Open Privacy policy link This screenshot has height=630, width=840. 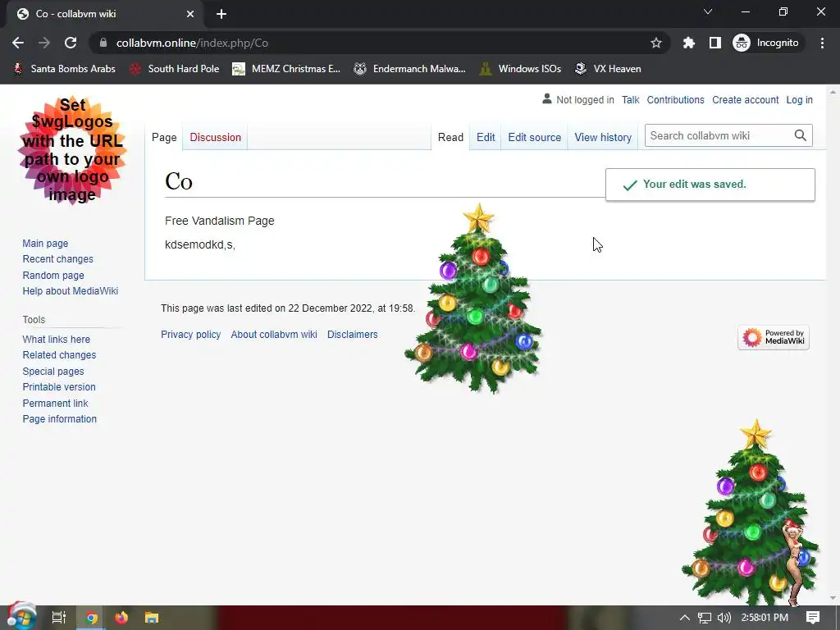click(x=190, y=335)
